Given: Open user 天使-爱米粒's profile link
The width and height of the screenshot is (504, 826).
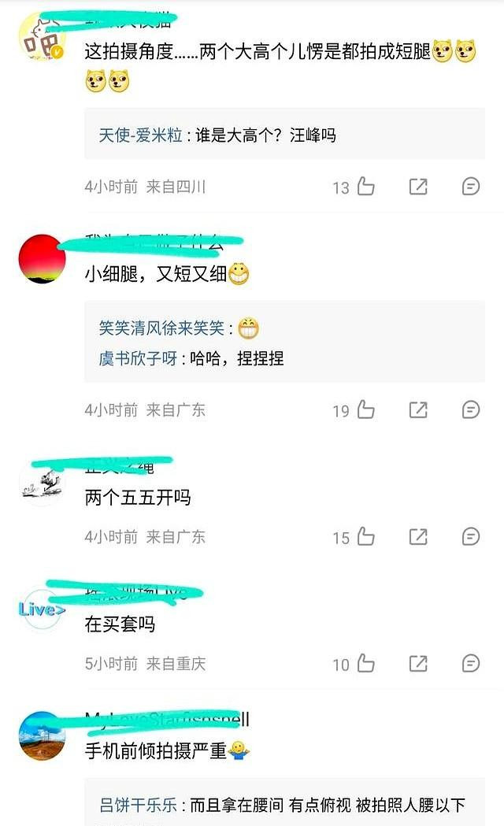Looking at the screenshot, I should (140, 135).
